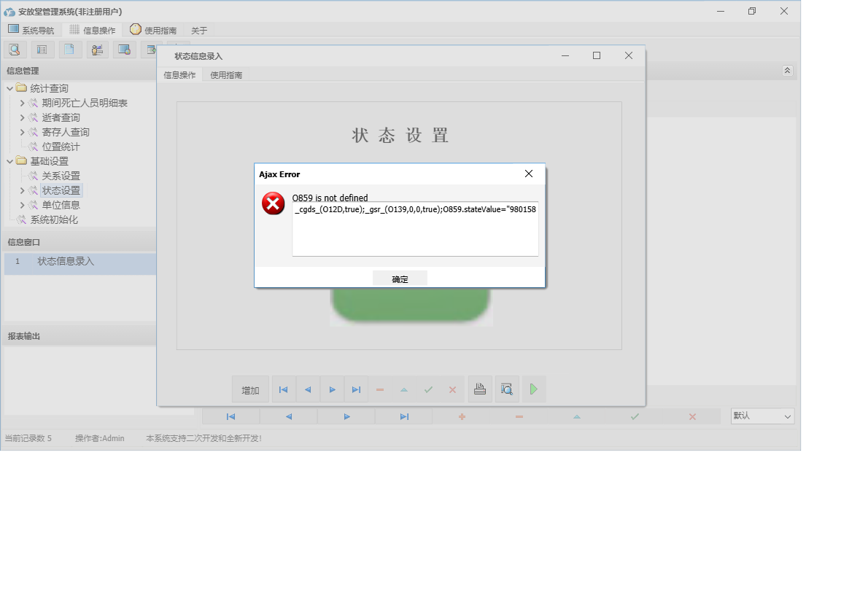Image resolution: width=868 pixels, height=603 pixels.
Task: Select 状态设置 tree item label
Action: 61,190
